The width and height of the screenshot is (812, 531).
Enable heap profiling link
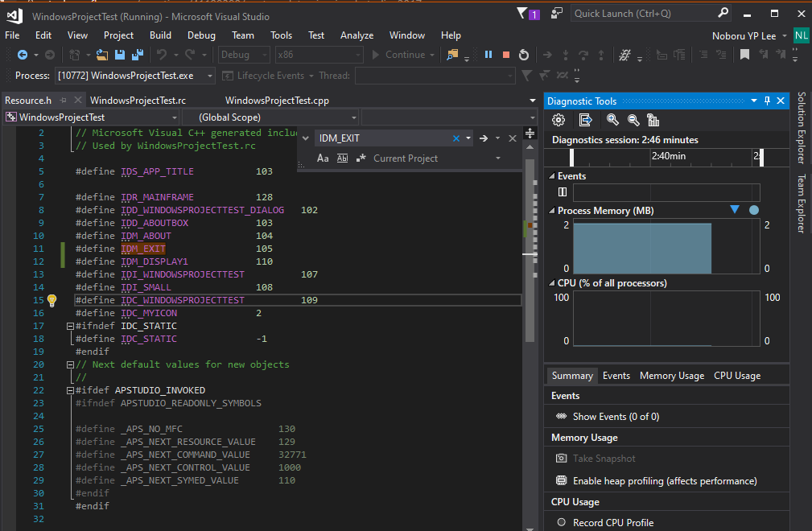click(665, 481)
